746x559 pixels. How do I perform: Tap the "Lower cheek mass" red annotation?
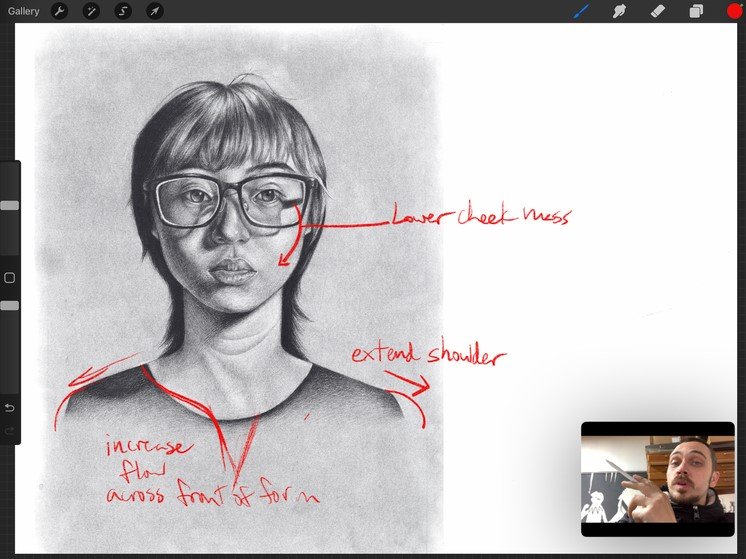click(x=480, y=217)
